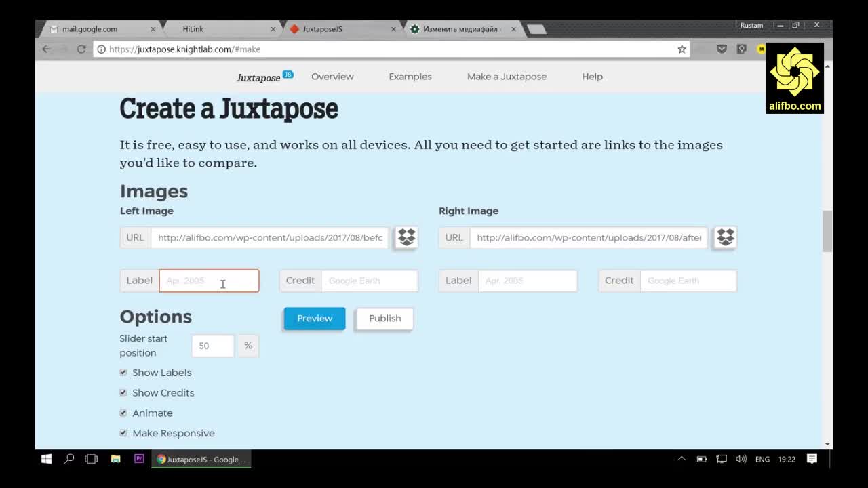Focus the Right Image Credit field

688,281
